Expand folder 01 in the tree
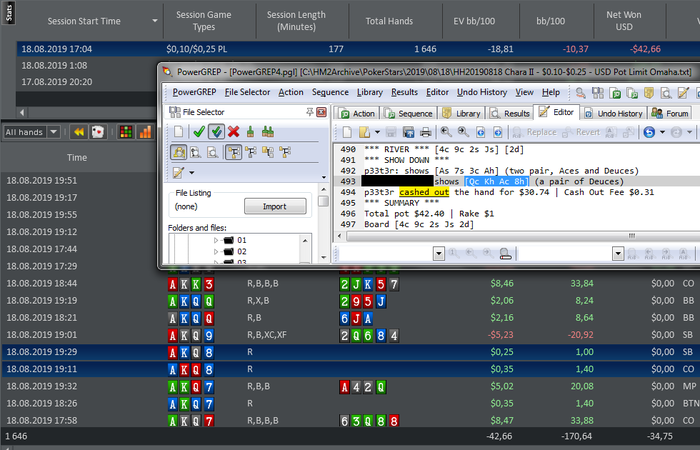700x450 pixels. point(216,240)
